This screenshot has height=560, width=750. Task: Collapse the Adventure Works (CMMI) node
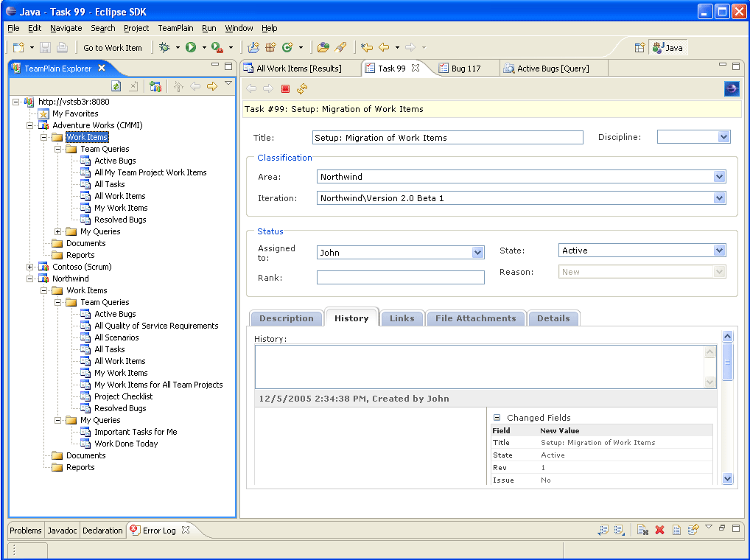(29, 125)
